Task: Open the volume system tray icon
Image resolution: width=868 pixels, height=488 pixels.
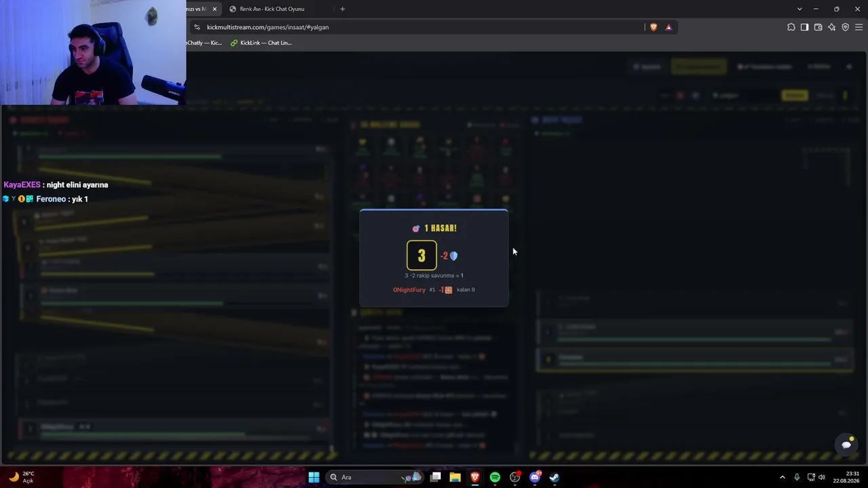Action: tap(822, 477)
